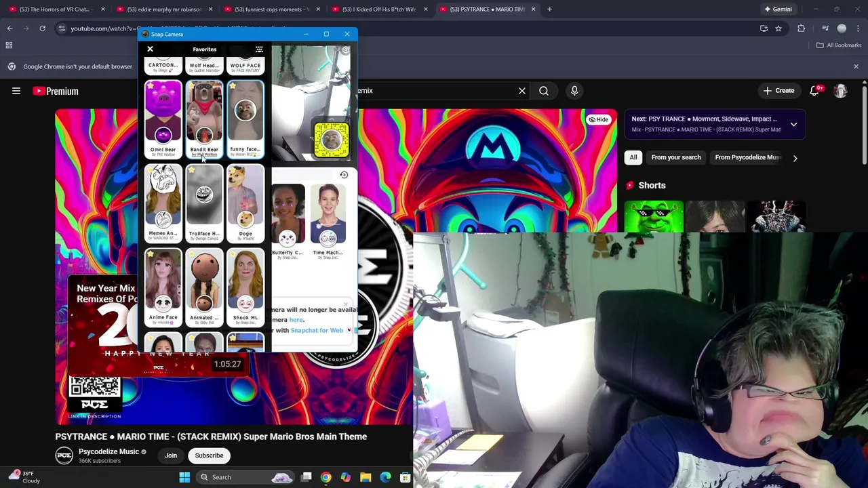Select the All filter chip
The height and width of the screenshot is (488, 868).
pyautogui.click(x=633, y=157)
